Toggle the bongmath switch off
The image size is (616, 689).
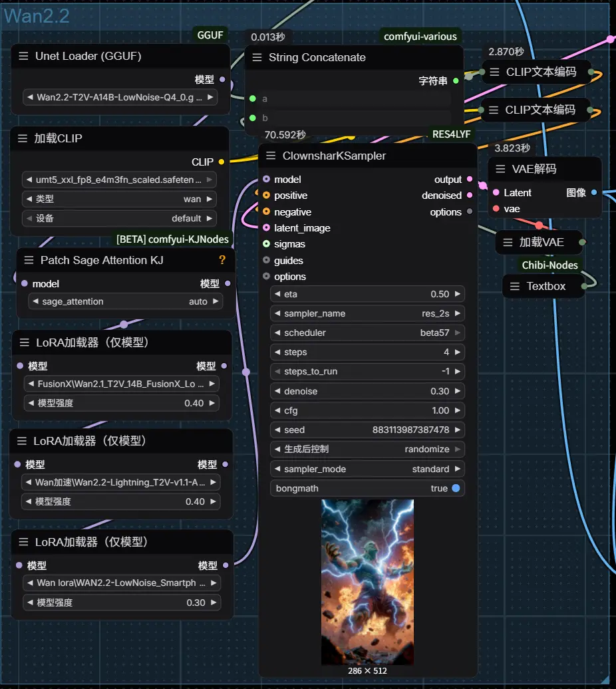coord(456,488)
